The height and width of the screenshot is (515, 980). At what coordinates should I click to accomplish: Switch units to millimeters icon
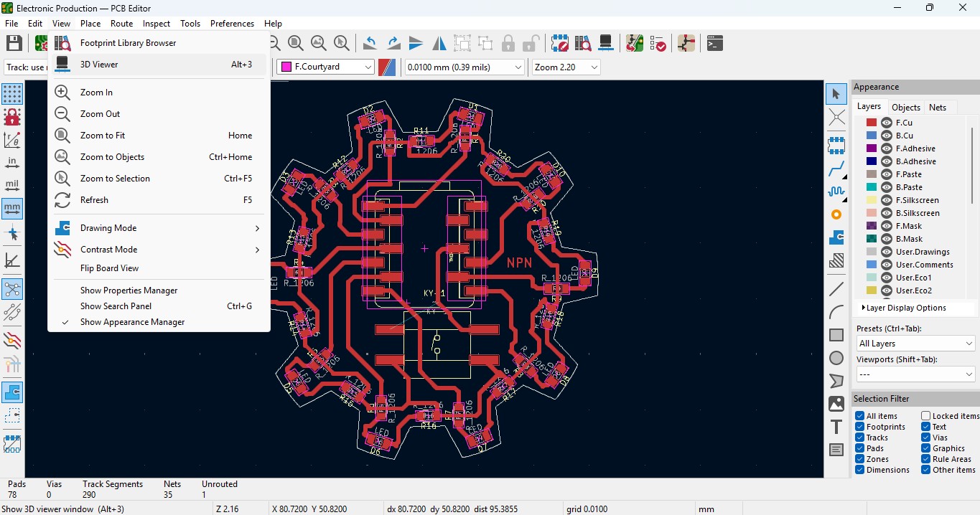point(12,209)
